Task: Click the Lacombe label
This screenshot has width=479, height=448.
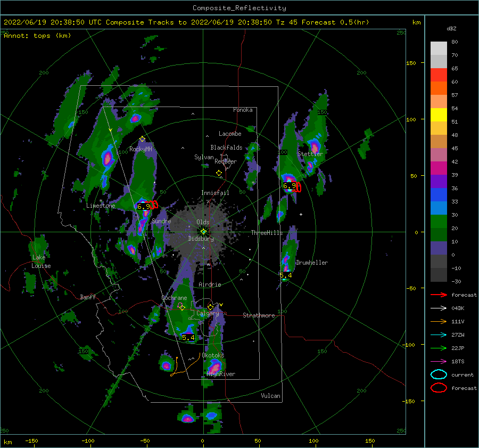Action: tap(230, 134)
